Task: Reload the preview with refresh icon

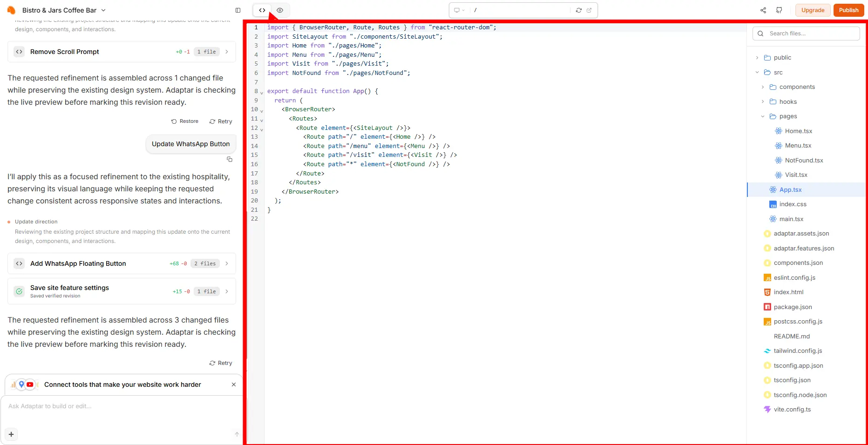Action: pyautogui.click(x=579, y=10)
